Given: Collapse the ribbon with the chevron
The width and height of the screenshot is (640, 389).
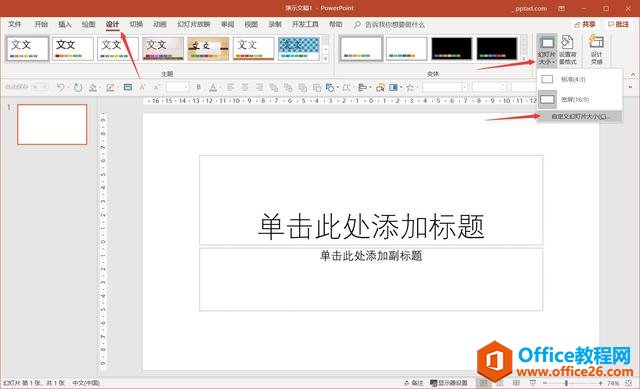Looking at the screenshot, I should (x=633, y=74).
